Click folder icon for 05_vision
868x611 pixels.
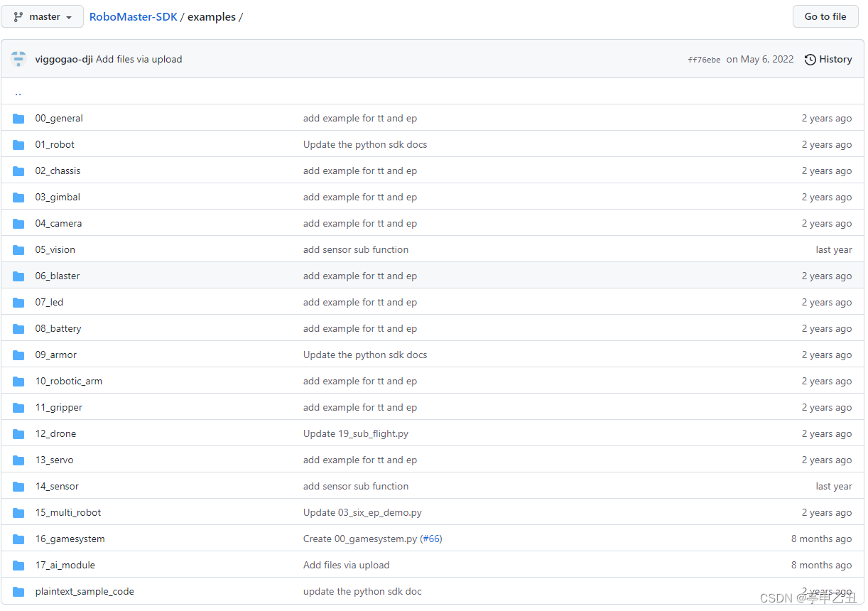coord(18,250)
